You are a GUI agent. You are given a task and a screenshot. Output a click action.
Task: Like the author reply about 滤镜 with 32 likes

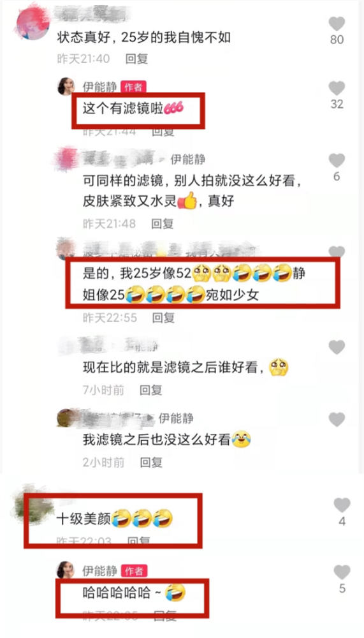pos(337,88)
